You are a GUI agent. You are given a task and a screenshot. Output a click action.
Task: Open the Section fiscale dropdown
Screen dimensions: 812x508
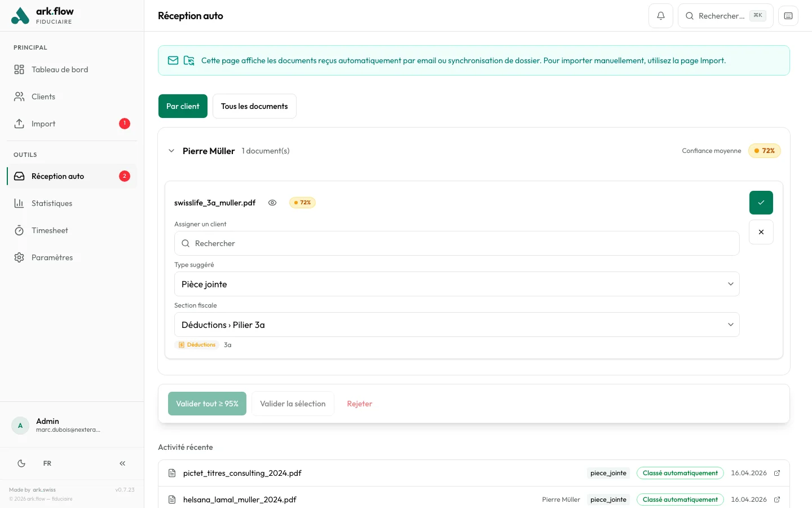point(457,325)
